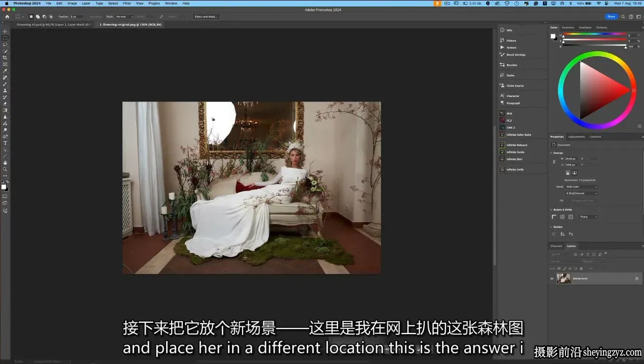The width and height of the screenshot is (644, 364).
Task: Switch to the Swatches tab
Action: pos(568,28)
